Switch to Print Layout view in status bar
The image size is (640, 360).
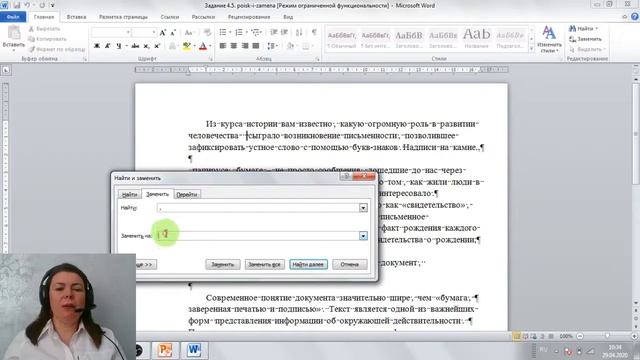[x=516, y=336]
